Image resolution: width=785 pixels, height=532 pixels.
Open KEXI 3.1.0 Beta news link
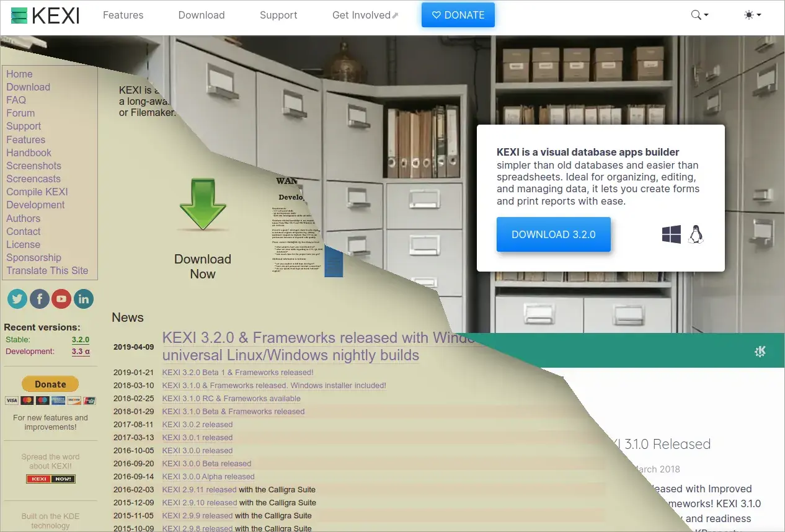pos(233,412)
